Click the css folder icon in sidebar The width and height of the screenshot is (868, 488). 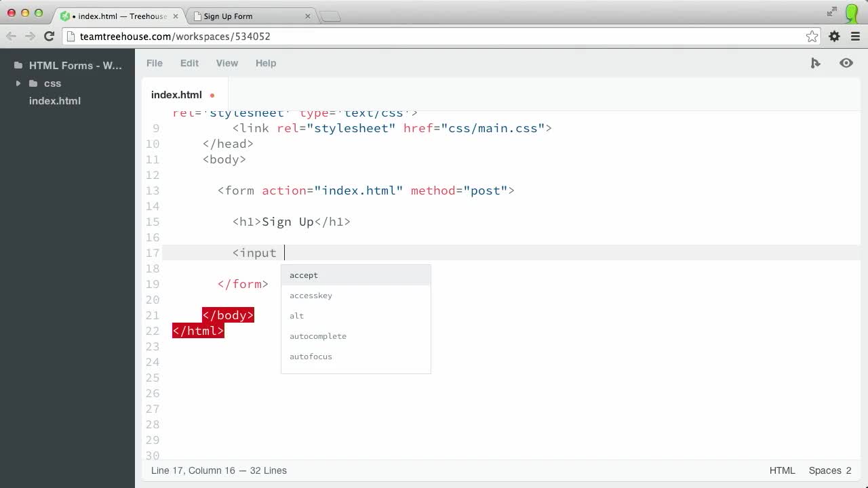34,83
